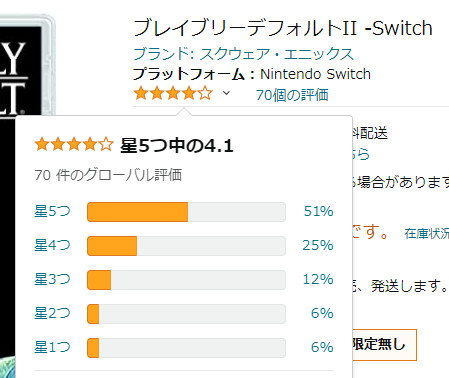Click the 3-star histogram bar
449x378 pixels.
pyautogui.click(x=186, y=280)
